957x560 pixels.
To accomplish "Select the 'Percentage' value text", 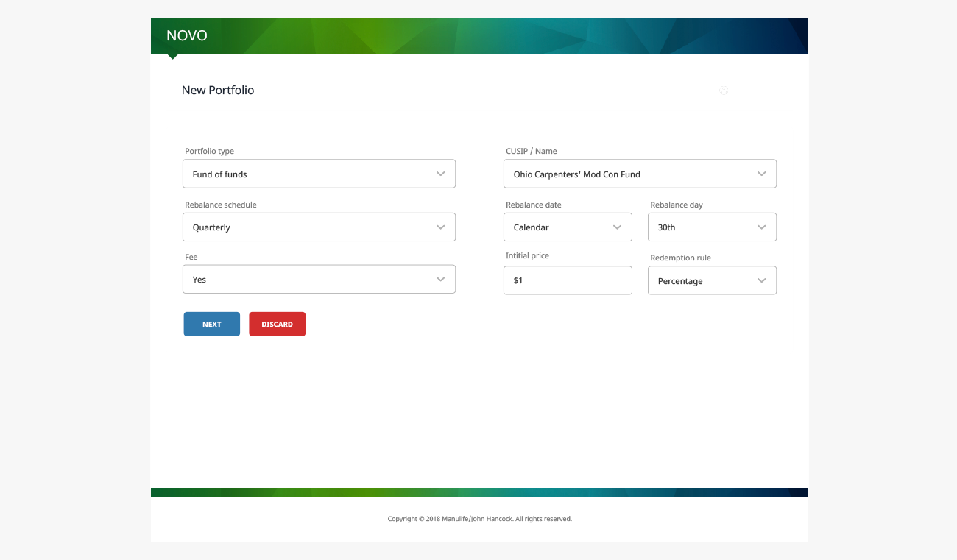I will point(679,281).
